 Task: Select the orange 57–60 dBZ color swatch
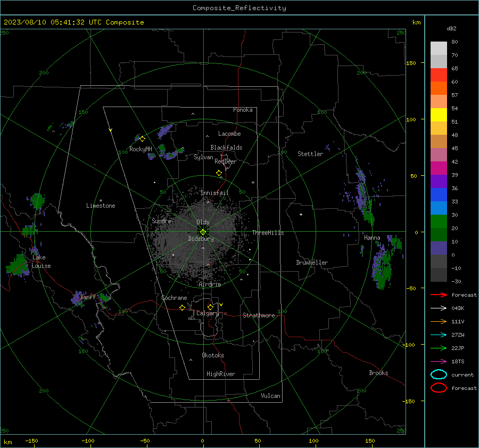click(x=439, y=88)
